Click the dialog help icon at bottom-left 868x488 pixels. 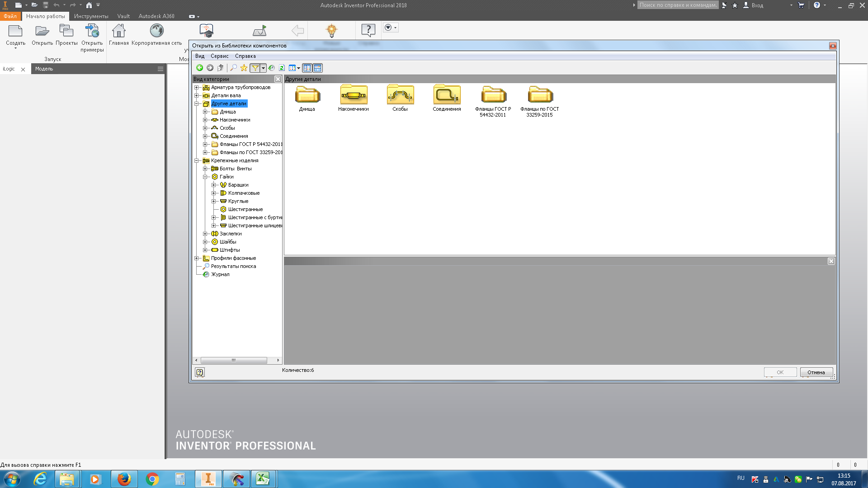tap(200, 372)
